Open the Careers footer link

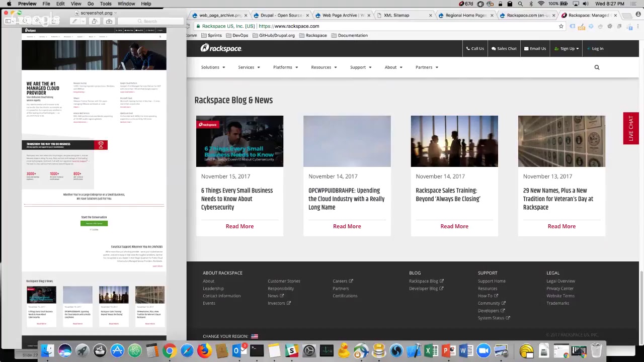(x=343, y=281)
